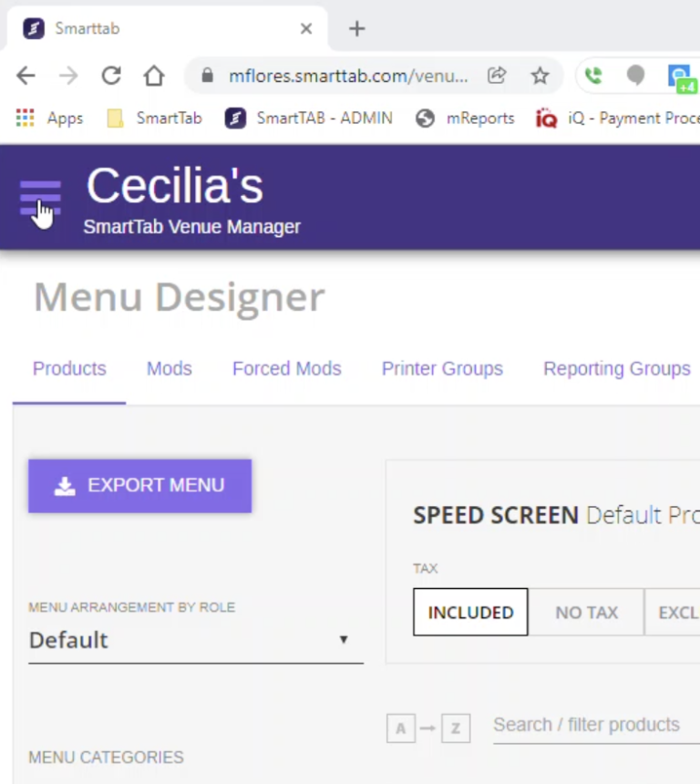The width and height of the screenshot is (700, 784).
Task: Open a new browser tab
Action: [x=357, y=28]
